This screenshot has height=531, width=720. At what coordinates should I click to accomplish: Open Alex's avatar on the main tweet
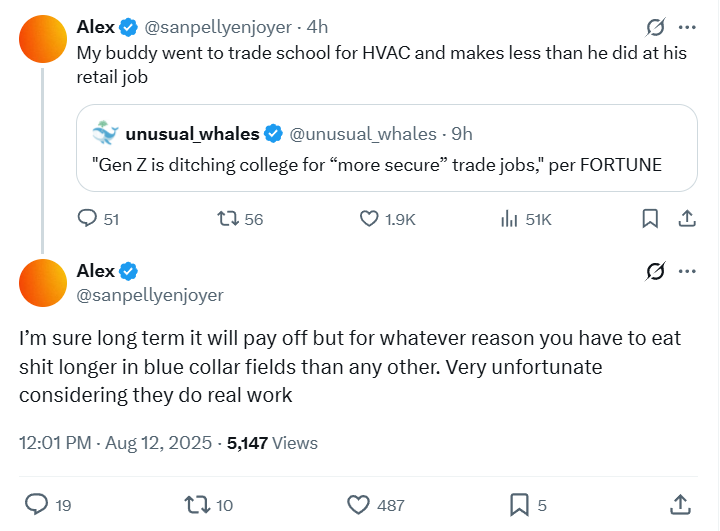43,282
